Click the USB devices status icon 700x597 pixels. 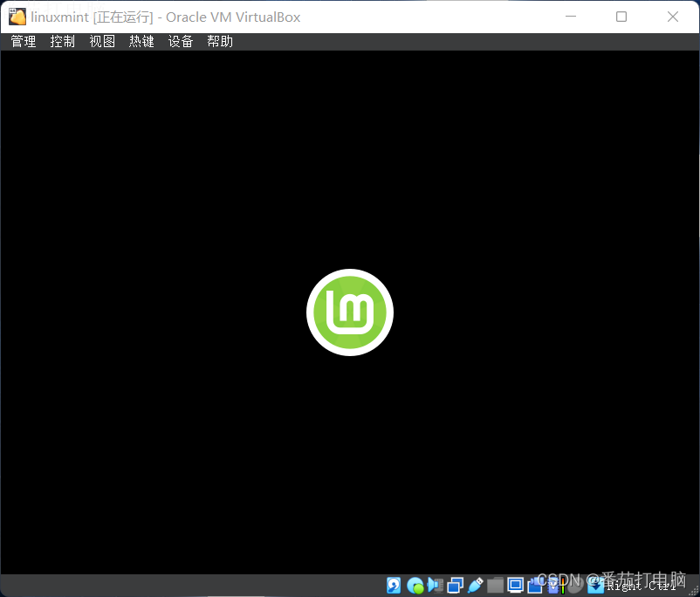[476, 585]
